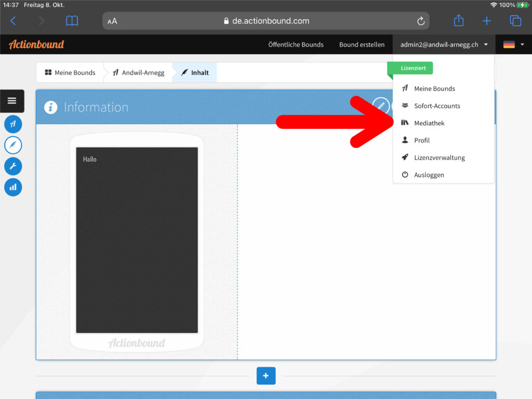Tap Safari share icon
The height and width of the screenshot is (399, 532).
point(458,21)
